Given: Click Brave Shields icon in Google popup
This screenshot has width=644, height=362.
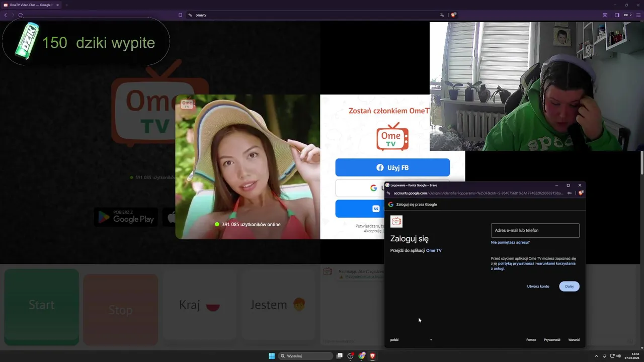Looking at the screenshot, I should click(581, 193).
